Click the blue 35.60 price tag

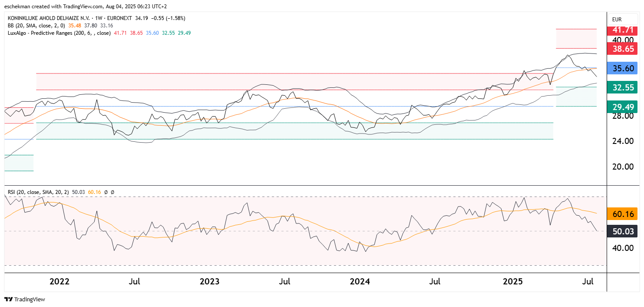click(623, 68)
